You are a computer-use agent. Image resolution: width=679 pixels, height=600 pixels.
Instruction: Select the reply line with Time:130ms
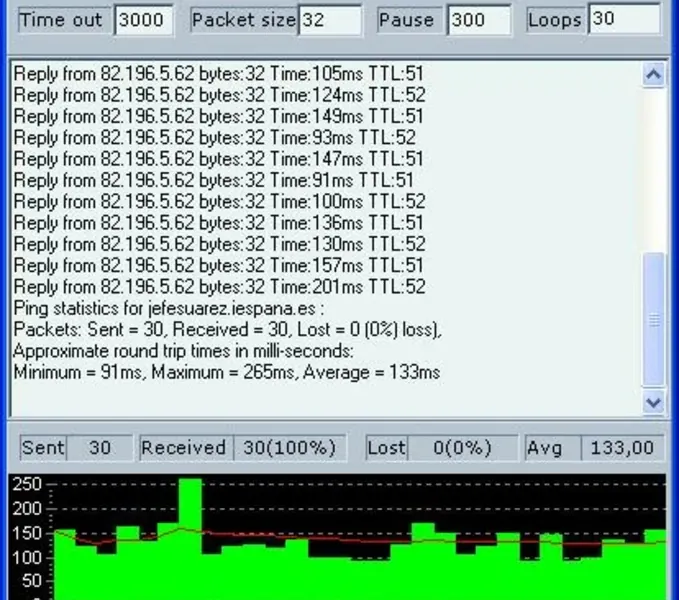pyautogui.click(x=220, y=244)
